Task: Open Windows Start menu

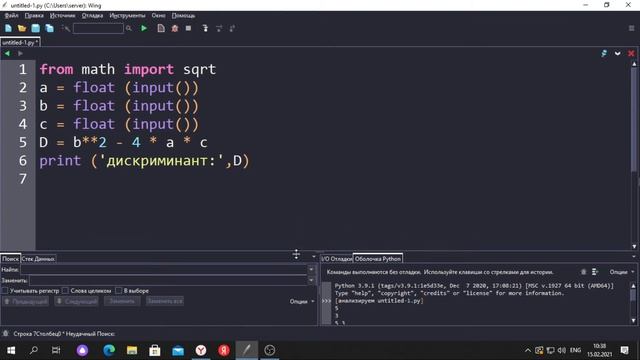Action: pos(11,350)
